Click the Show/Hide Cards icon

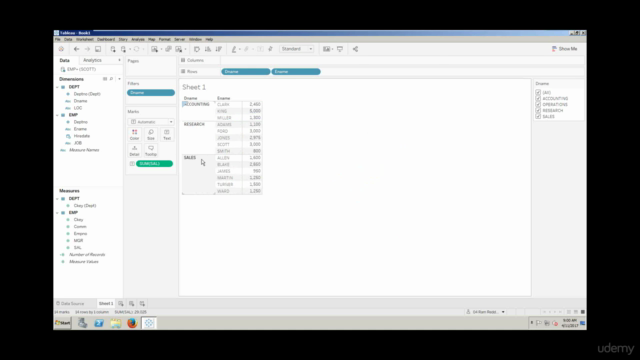click(x=327, y=49)
